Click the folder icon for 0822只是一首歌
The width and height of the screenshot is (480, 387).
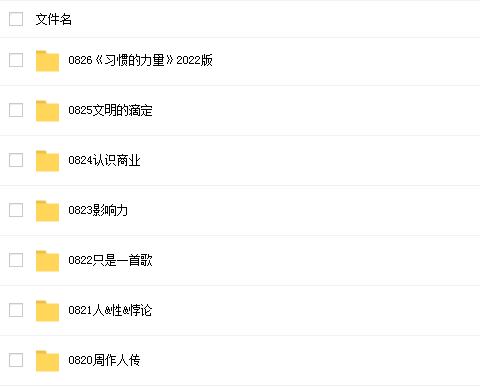[x=47, y=261]
